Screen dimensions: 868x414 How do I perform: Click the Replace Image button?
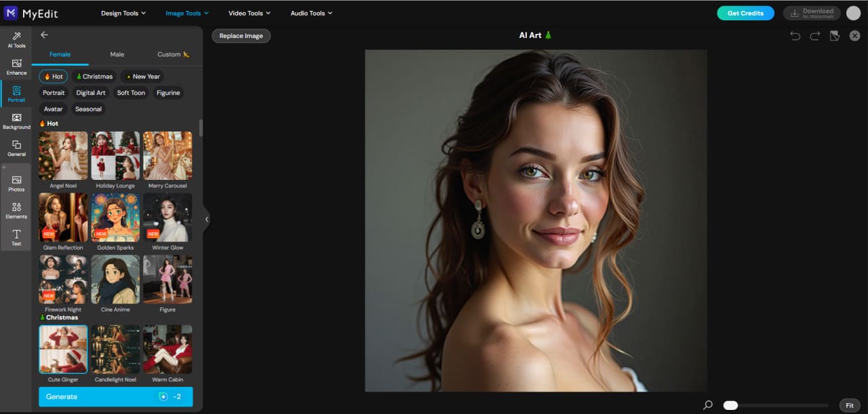(x=241, y=35)
